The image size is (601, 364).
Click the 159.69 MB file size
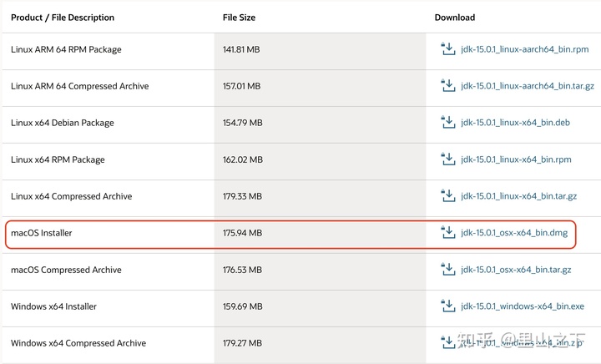pyautogui.click(x=243, y=306)
